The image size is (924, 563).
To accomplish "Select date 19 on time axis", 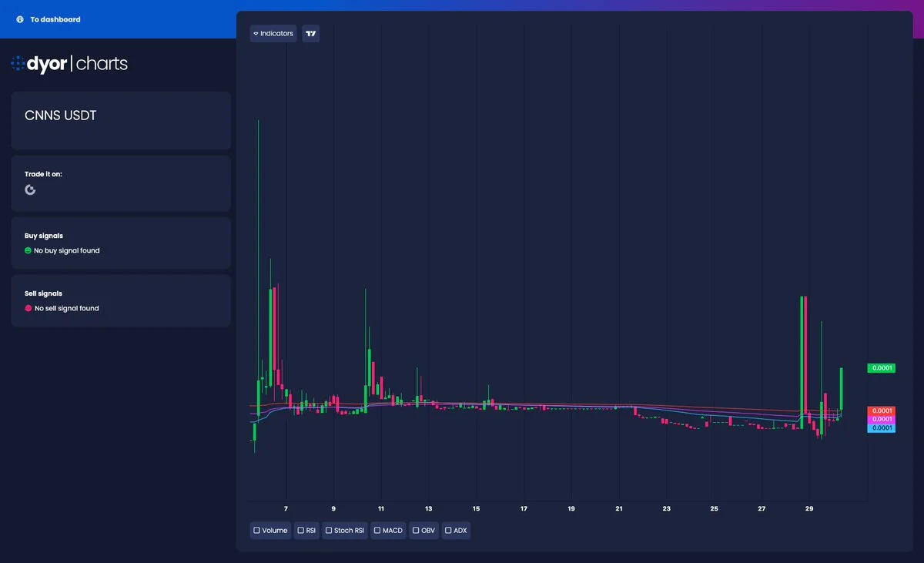I will tap(571, 509).
